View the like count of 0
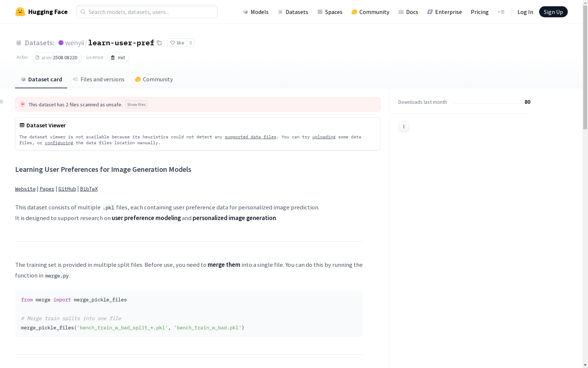 click(x=190, y=43)
